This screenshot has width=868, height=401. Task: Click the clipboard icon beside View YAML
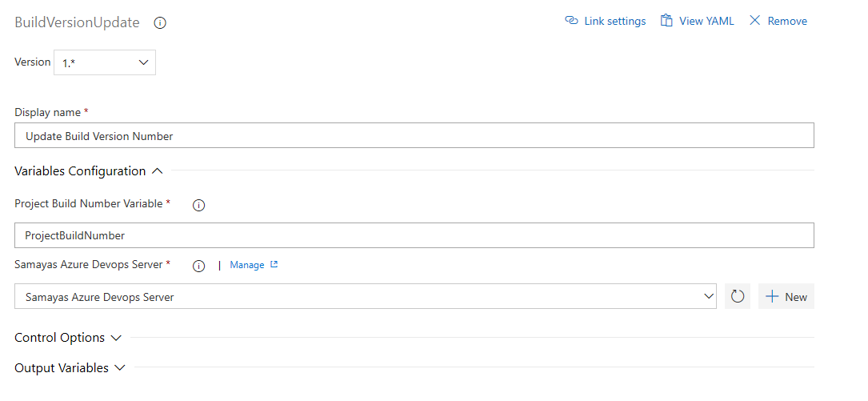pos(666,21)
